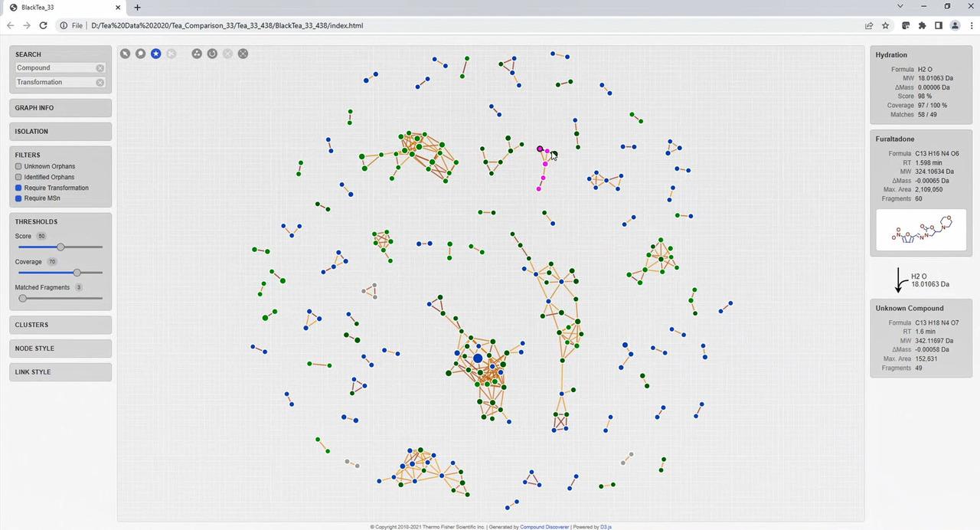The image size is (980, 530).
Task: Open the Compound Discoverer footer link
Action: [x=544, y=527]
